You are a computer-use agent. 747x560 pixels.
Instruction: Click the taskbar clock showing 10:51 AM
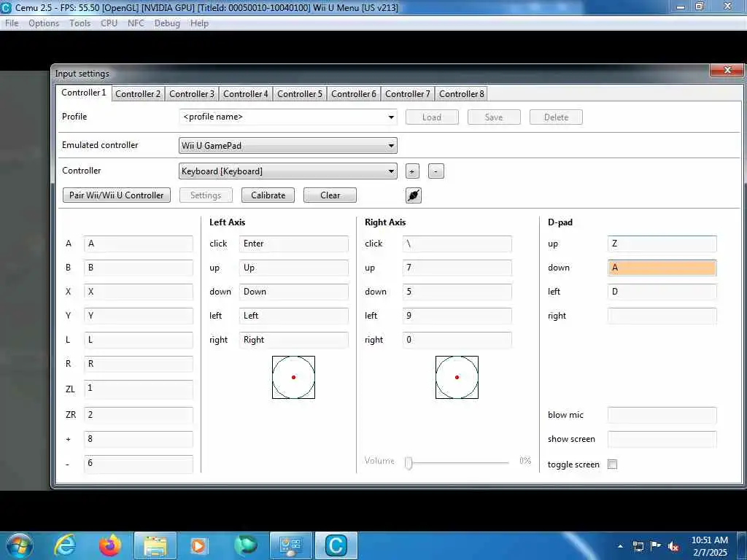point(709,545)
